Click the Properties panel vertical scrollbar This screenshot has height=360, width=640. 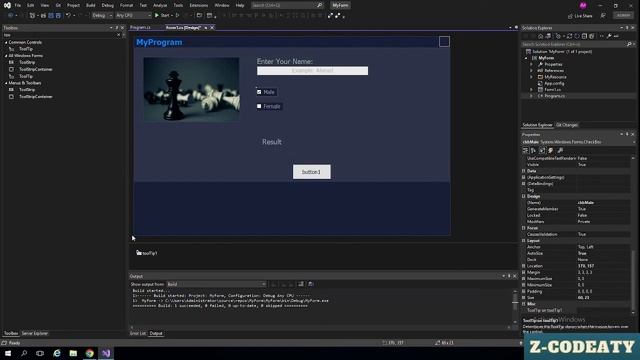point(633,235)
